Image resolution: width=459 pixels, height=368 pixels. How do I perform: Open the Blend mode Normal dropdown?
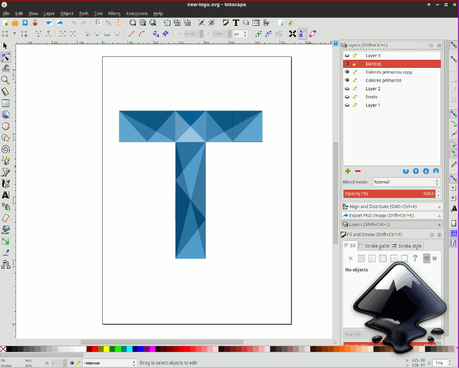tap(406, 182)
